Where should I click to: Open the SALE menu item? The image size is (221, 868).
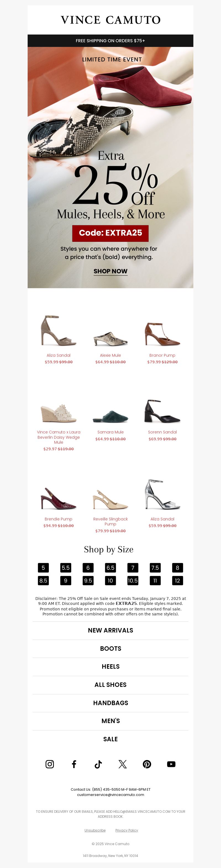click(x=110, y=739)
